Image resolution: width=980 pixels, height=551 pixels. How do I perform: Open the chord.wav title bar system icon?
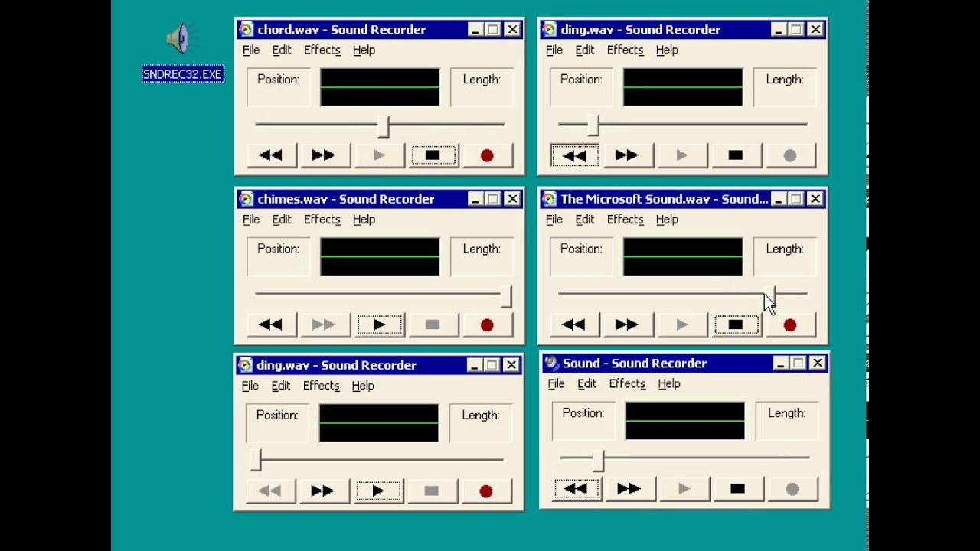[246, 30]
